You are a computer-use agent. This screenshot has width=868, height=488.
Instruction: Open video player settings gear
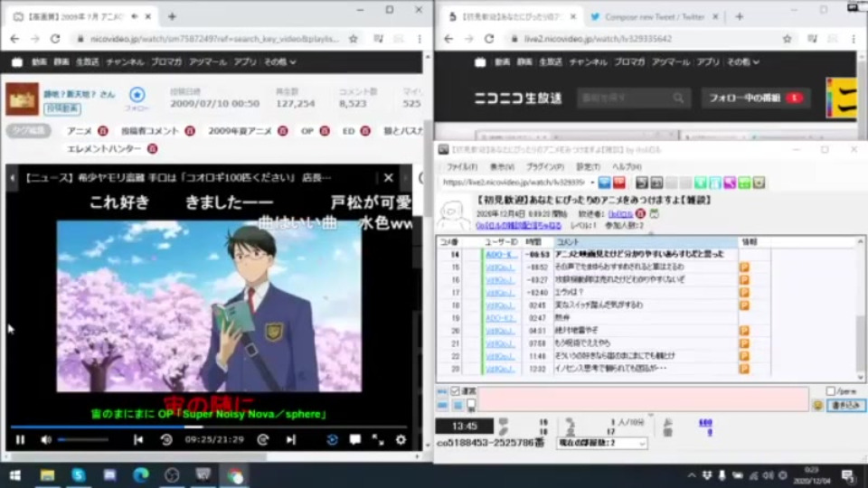(401, 440)
